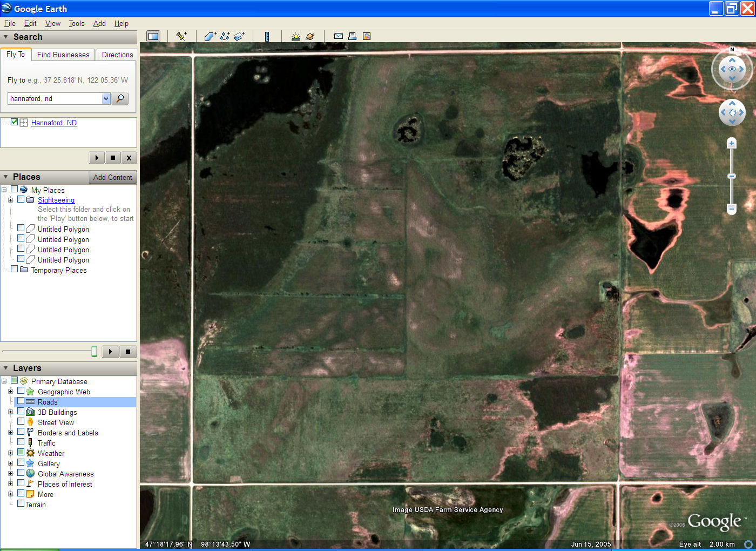Click the zoom in plus button
This screenshot has width=756, height=551.
pos(732,143)
